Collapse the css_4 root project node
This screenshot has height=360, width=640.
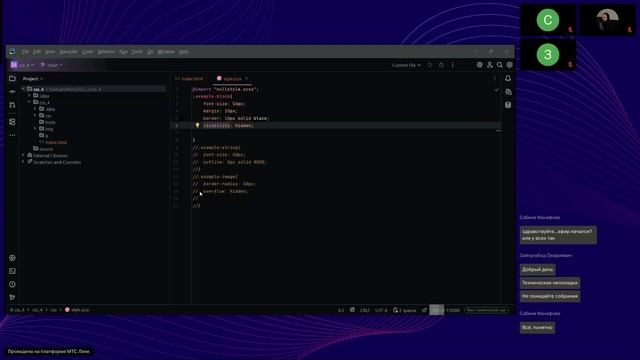(24, 89)
